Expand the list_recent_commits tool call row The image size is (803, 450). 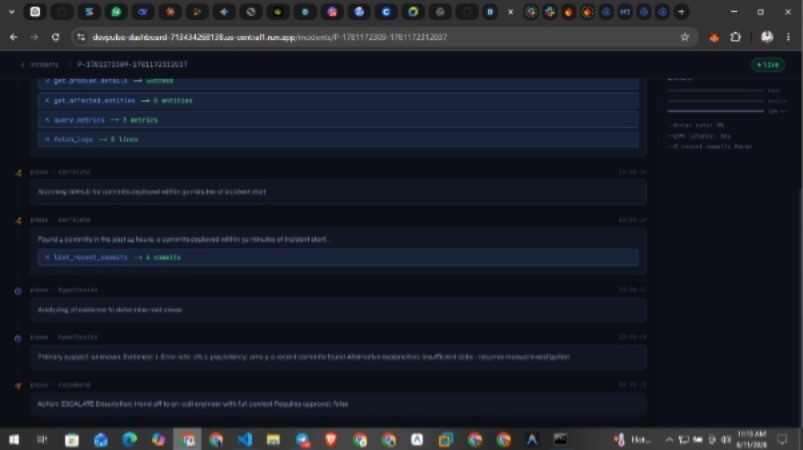[x=338, y=258]
